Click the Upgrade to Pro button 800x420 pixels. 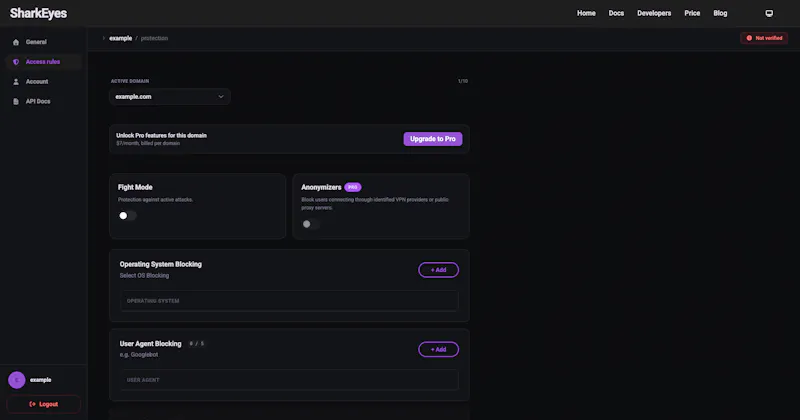point(433,139)
